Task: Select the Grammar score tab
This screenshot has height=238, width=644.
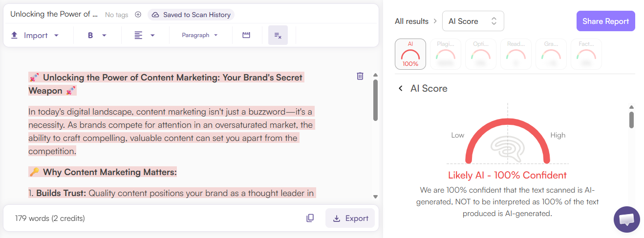Action: (x=551, y=54)
